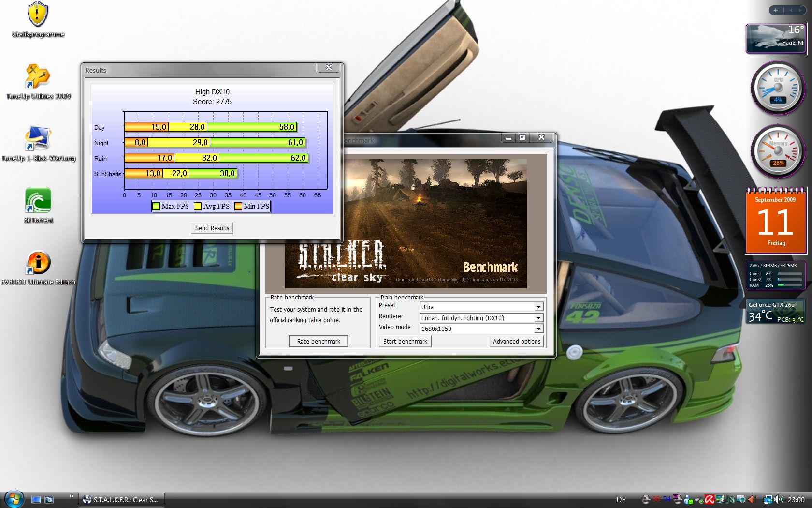Close the Results window

329,67
